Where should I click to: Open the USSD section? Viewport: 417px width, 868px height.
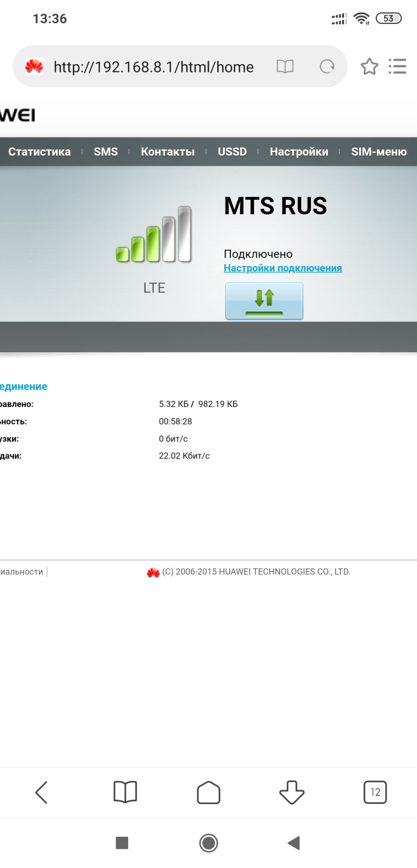pos(232,152)
